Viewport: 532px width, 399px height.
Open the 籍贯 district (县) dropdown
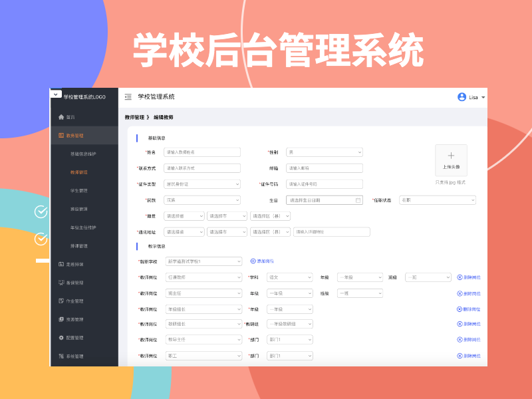(270, 216)
